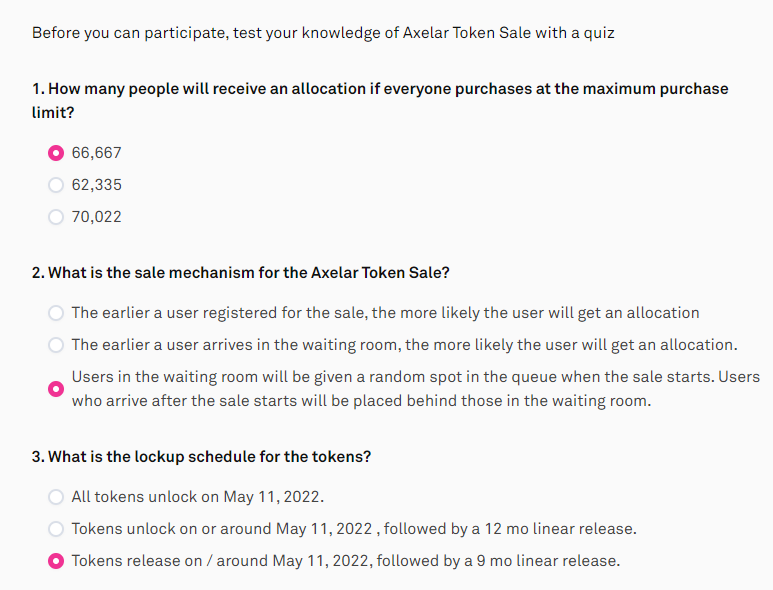Click the 'Tokens release on / around' answer text
Image resolution: width=773 pixels, height=590 pixels.
click(346, 561)
